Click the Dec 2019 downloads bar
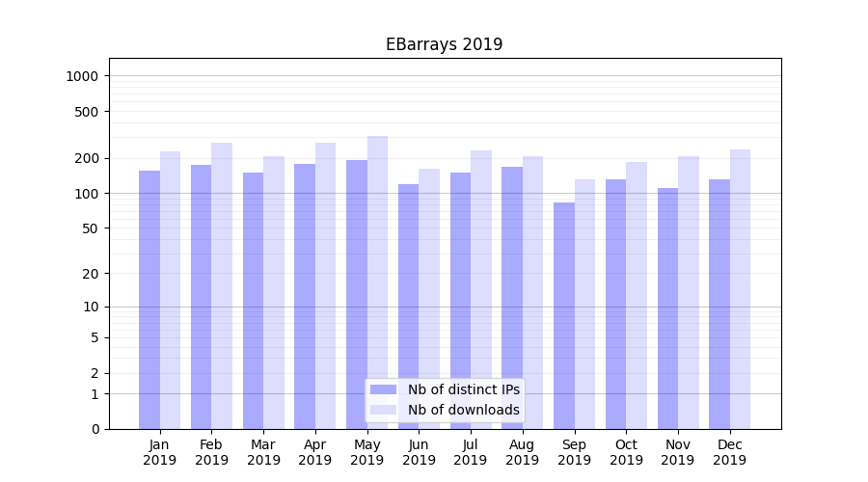 tap(740, 289)
